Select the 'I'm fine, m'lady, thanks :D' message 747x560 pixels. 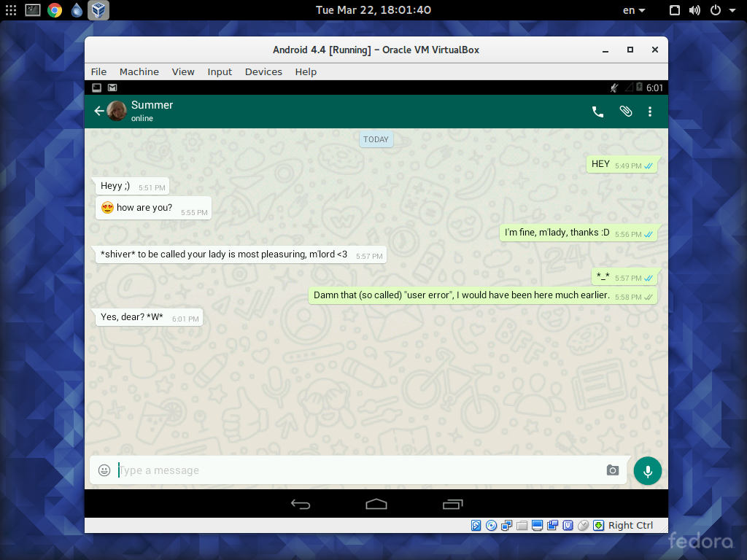pyautogui.click(x=578, y=233)
